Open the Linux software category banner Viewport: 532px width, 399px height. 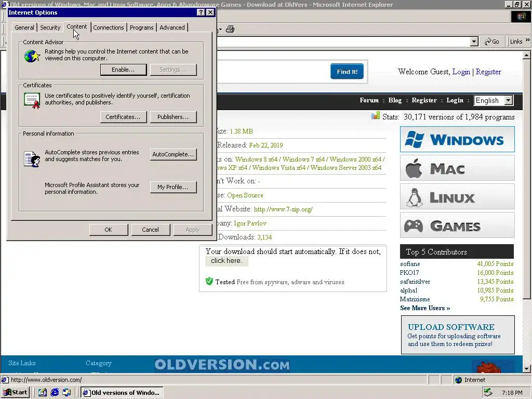pyautogui.click(x=457, y=196)
